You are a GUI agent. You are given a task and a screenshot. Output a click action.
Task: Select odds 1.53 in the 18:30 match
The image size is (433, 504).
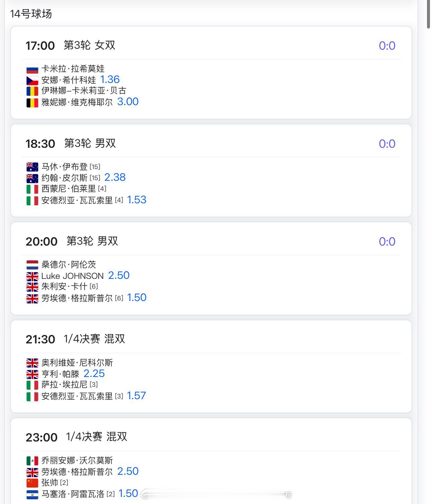[x=137, y=200]
